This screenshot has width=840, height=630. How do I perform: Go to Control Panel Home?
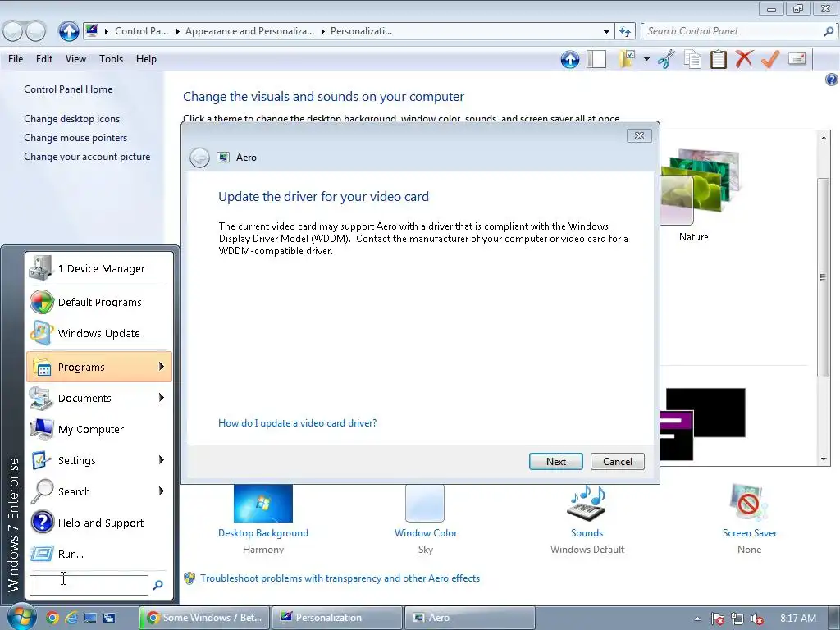[68, 89]
